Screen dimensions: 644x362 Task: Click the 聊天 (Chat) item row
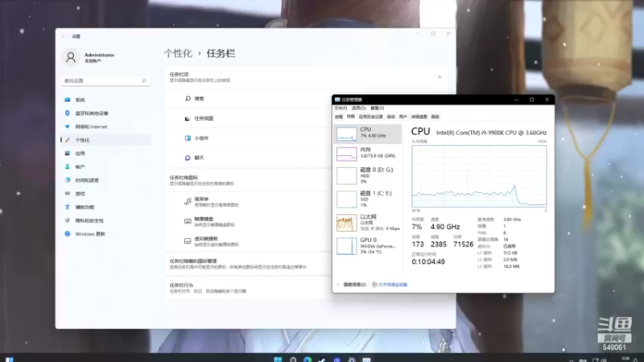(249, 158)
